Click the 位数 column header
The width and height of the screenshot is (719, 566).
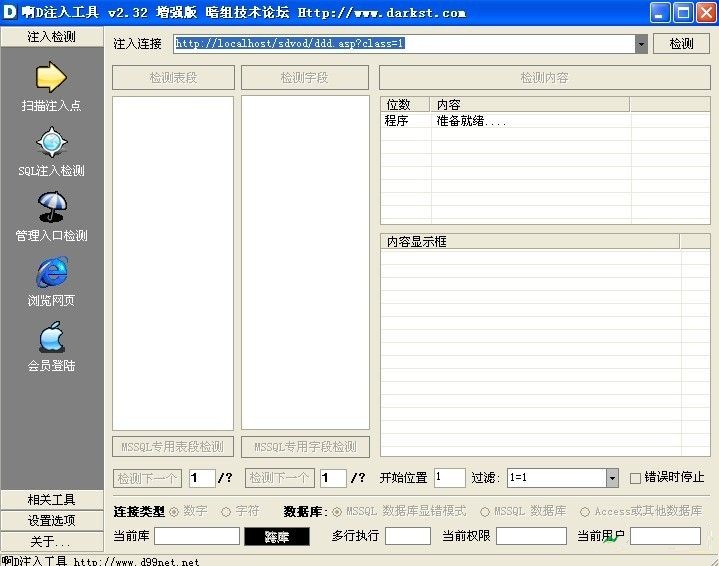(405, 105)
